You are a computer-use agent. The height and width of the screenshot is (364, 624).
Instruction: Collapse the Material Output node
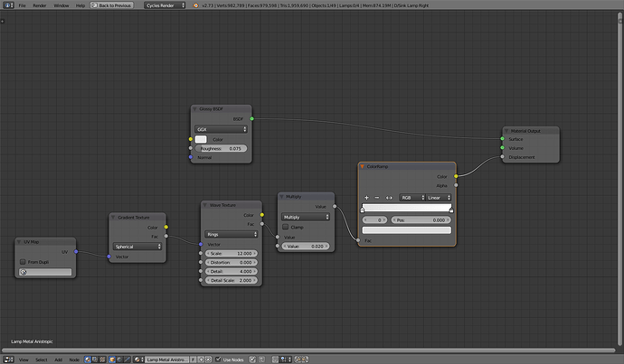506,131
